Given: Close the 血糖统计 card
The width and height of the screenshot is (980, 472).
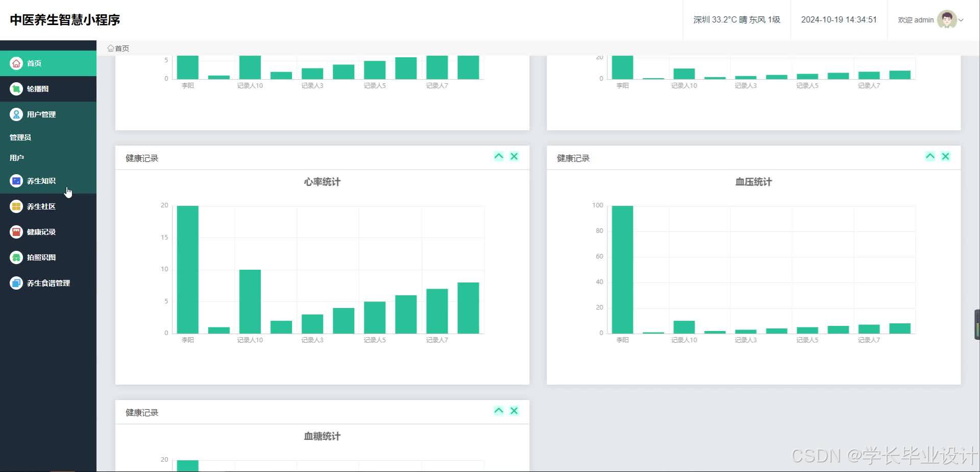Looking at the screenshot, I should pos(514,411).
